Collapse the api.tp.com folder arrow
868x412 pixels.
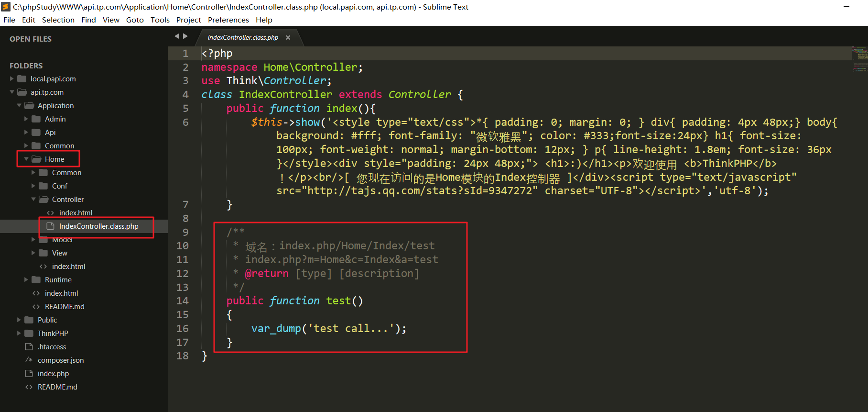point(12,92)
